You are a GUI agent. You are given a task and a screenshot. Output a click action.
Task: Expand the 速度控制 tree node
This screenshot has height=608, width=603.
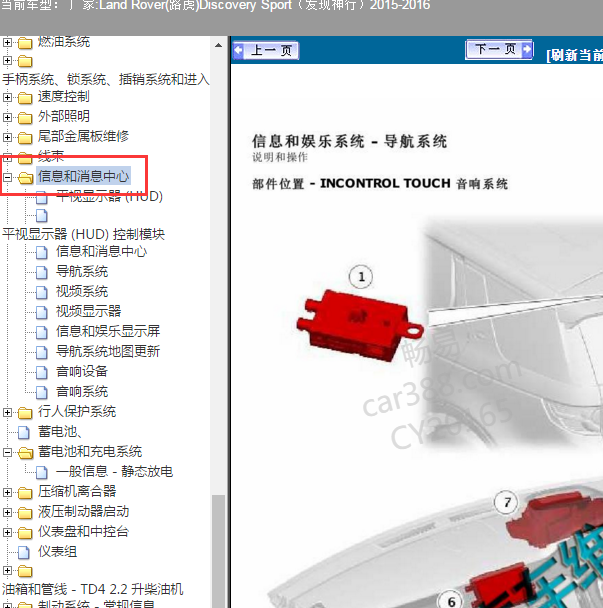click(7, 97)
